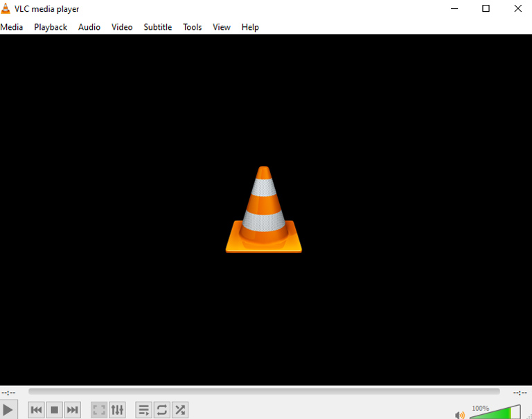This screenshot has width=532, height=419.
Task: Toggle fullscreen video mode
Action: pyautogui.click(x=99, y=410)
